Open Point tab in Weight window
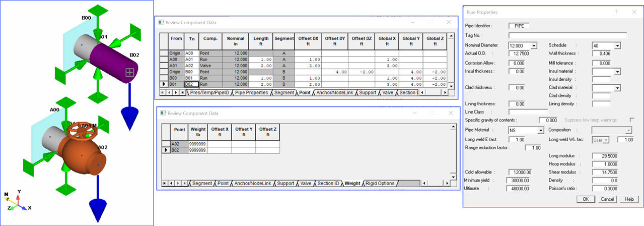Viewport: 644px width, 226px height. click(x=223, y=183)
